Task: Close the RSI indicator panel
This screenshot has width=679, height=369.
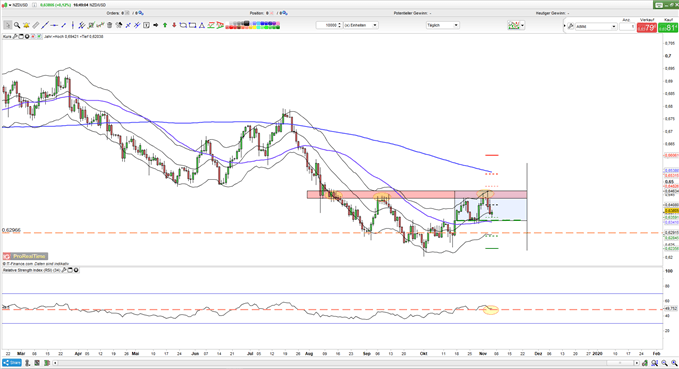Action: (76, 270)
